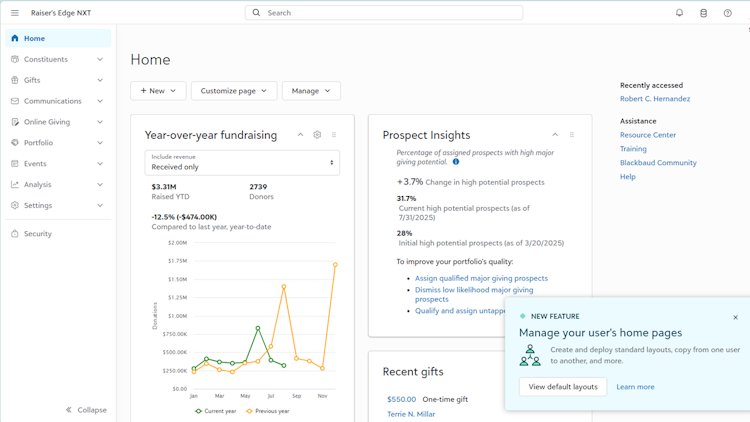Open Year-over-year fundraising settings gear
Image resolution: width=750 pixels, height=422 pixels.
point(317,135)
